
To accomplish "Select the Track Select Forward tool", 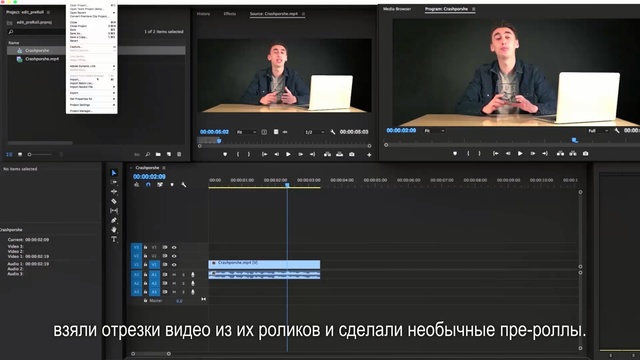I will [x=114, y=182].
